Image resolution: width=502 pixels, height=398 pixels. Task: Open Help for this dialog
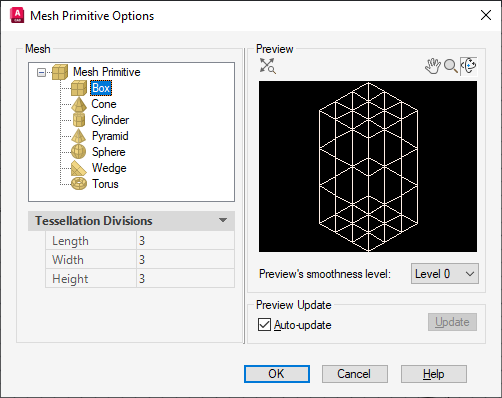click(434, 374)
